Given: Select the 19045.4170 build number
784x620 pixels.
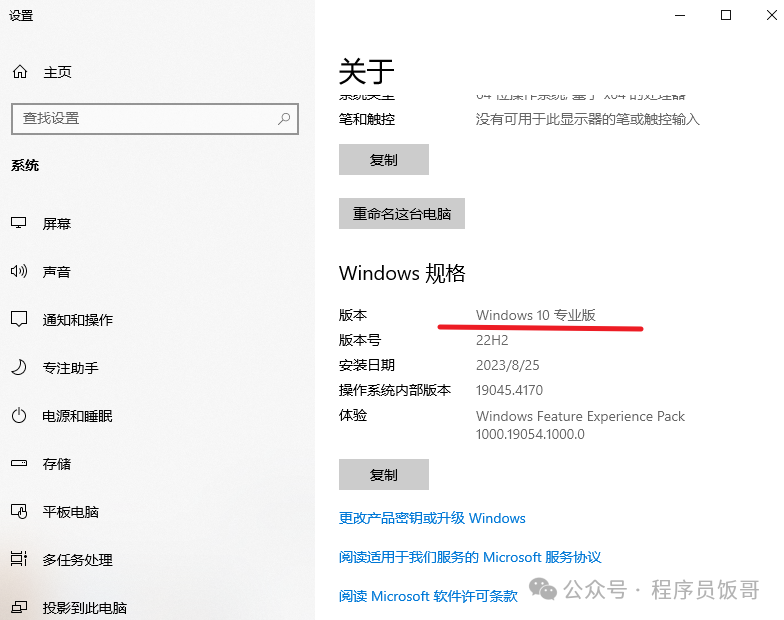Looking at the screenshot, I should pos(509,390).
